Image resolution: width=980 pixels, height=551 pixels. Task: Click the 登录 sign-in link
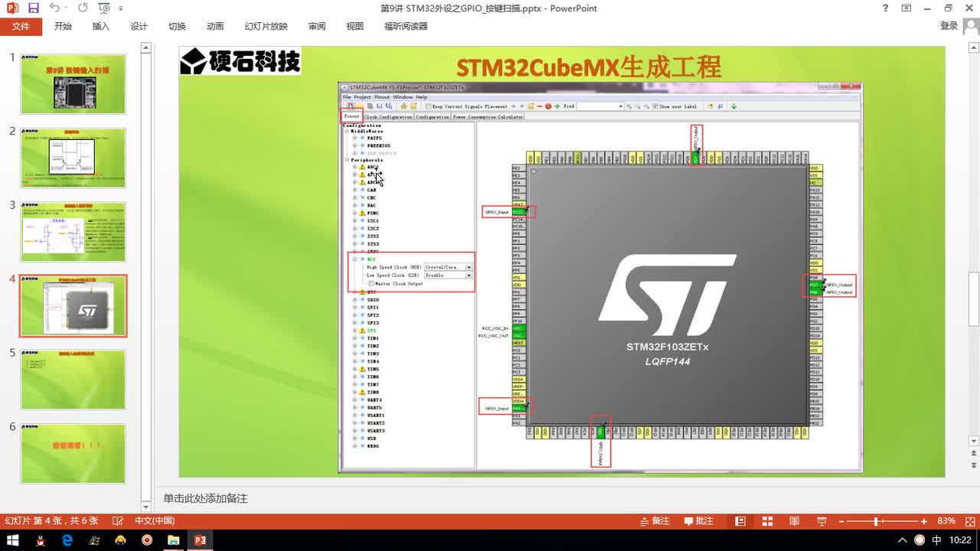click(x=949, y=26)
